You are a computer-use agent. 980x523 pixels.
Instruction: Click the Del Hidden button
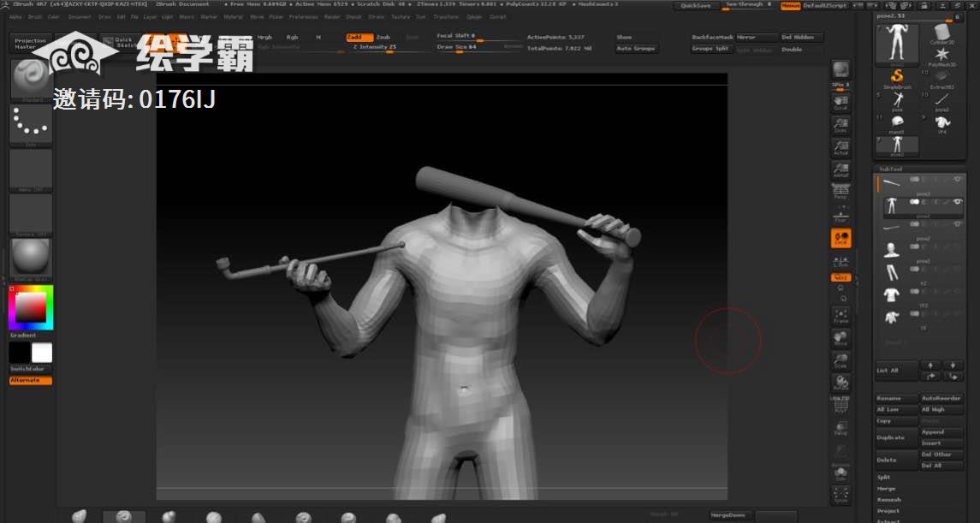tap(801, 38)
